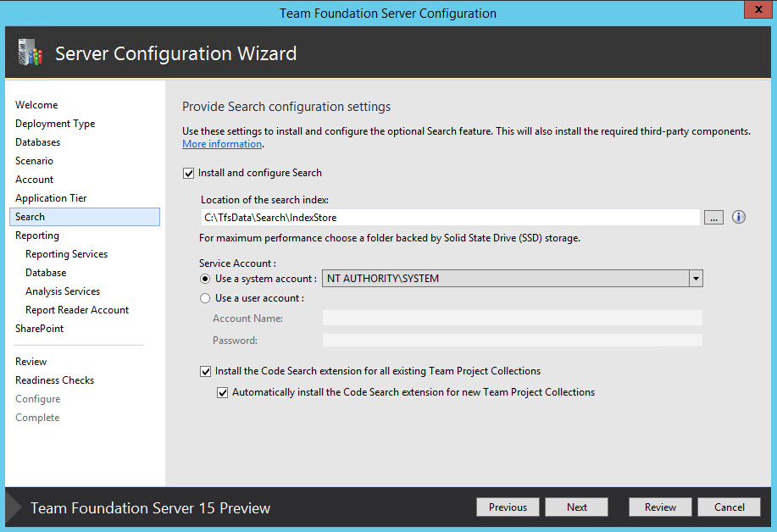Go to the Scenario step
The width and height of the screenshot is (777, 532).
[34, 161]
